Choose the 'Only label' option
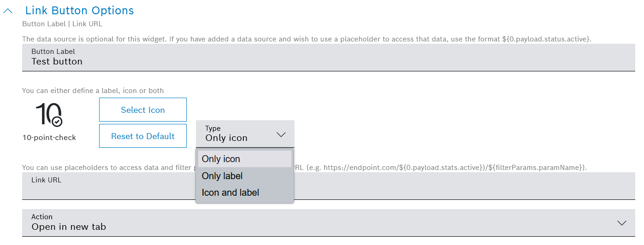Image resolution: width=644 pixels, height=245 pixels. coord(222,176)
